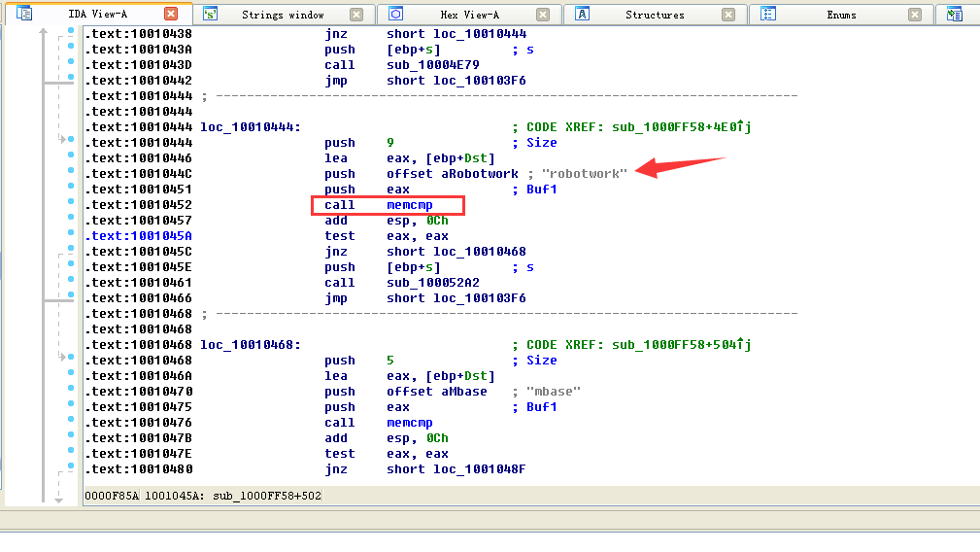This screenshot has height=552, width=980.
Task: Click the Enums tab icon
Action: tap(768, 14)
